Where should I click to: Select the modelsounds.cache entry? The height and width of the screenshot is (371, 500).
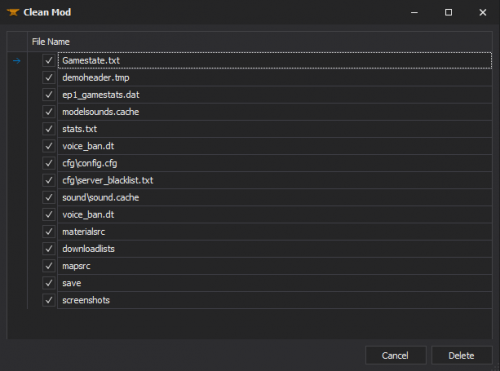point(275,112)
